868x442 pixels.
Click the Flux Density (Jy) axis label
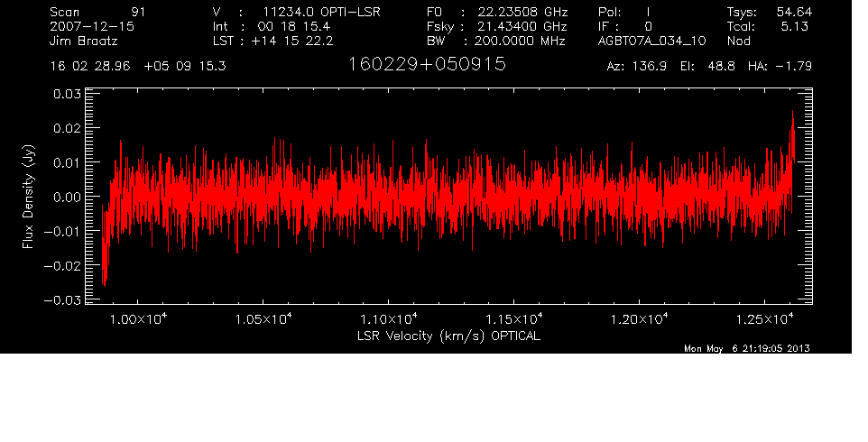(x=28, y=197)
